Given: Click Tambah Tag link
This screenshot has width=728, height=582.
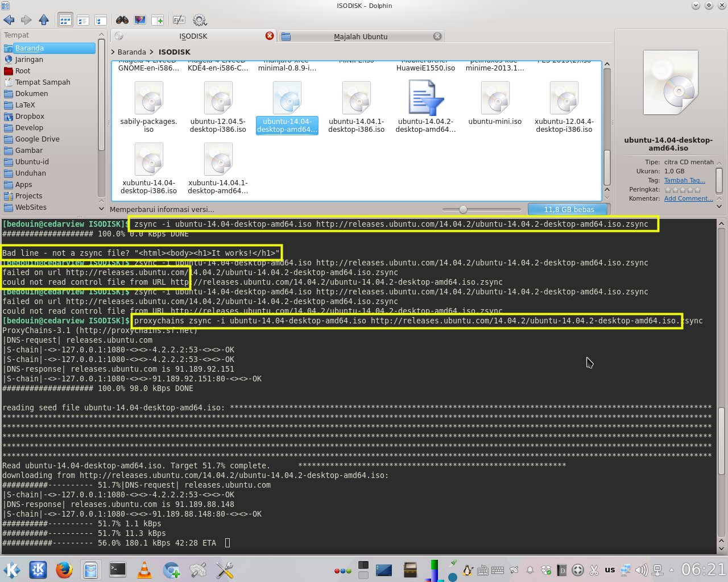Looking at the screenshot, I should [x=684, y=180].
